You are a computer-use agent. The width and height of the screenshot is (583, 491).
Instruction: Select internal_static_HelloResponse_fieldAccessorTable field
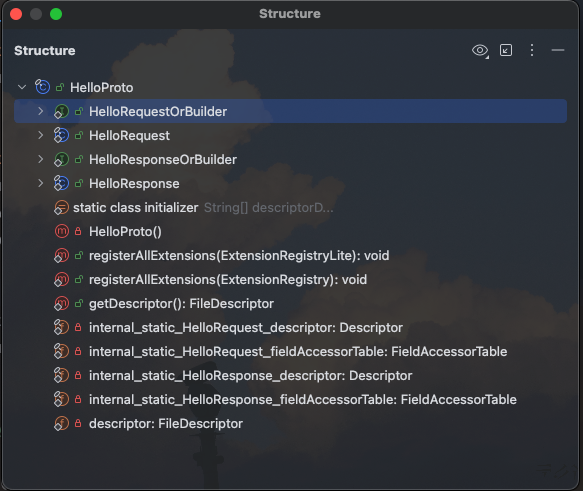coord(303,400)
